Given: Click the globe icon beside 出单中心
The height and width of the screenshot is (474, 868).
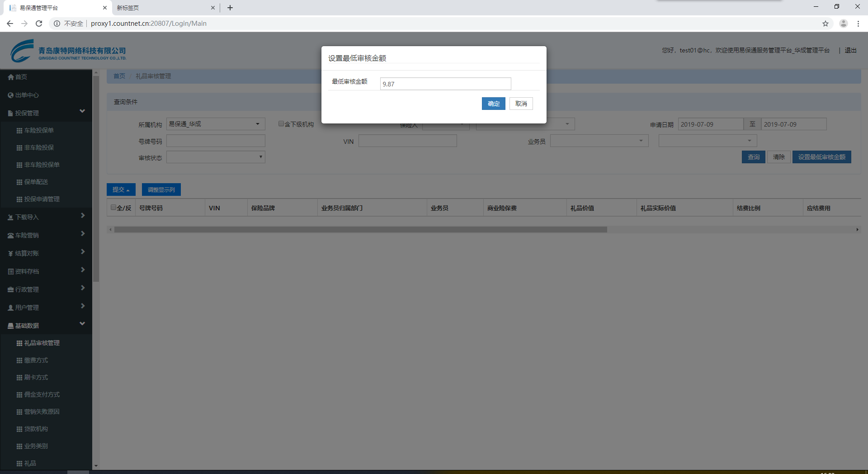Looking at the screenshot, I should pyautogui.click(x=11, y=95).
